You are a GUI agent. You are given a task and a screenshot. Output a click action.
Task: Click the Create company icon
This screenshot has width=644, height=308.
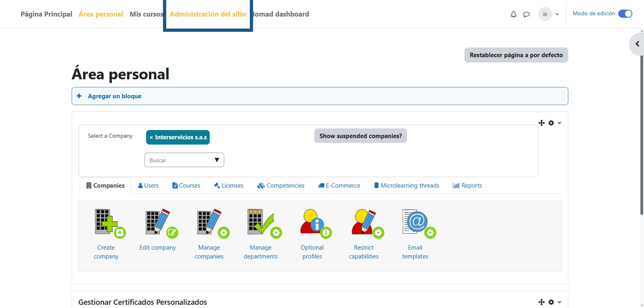click(x=109, y=223)
